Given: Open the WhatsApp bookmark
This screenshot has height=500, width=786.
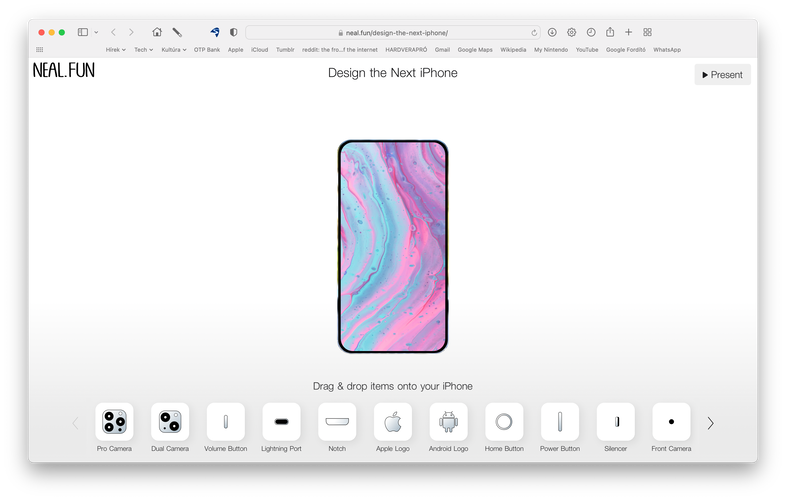Looking at the screenshot, I should pyautogui.click(x=667, y=50).
